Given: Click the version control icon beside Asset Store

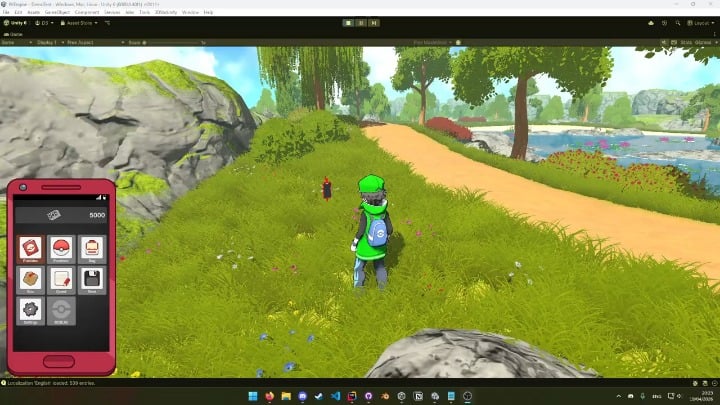Looking at the screenshot, I should coord(107,23).
